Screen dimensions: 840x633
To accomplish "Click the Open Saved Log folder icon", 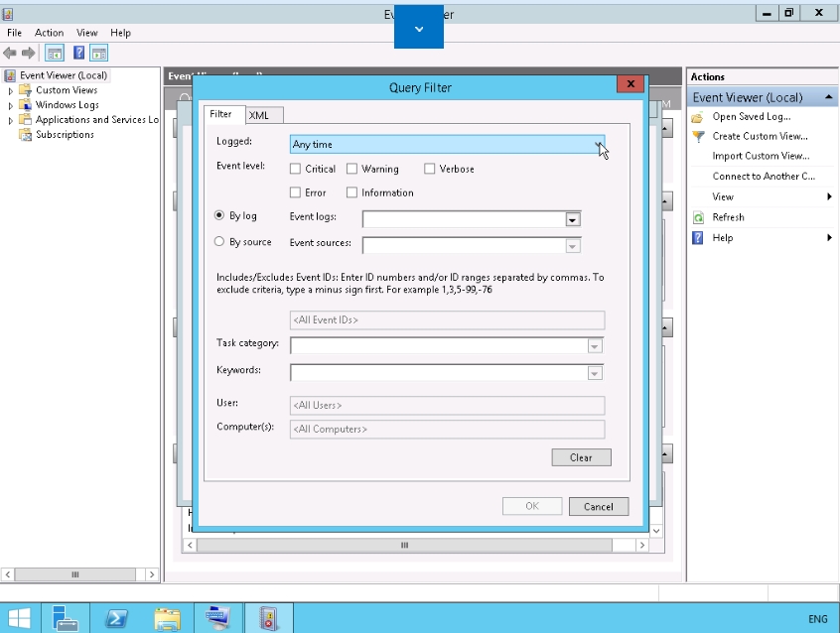I will coord(697,117).
